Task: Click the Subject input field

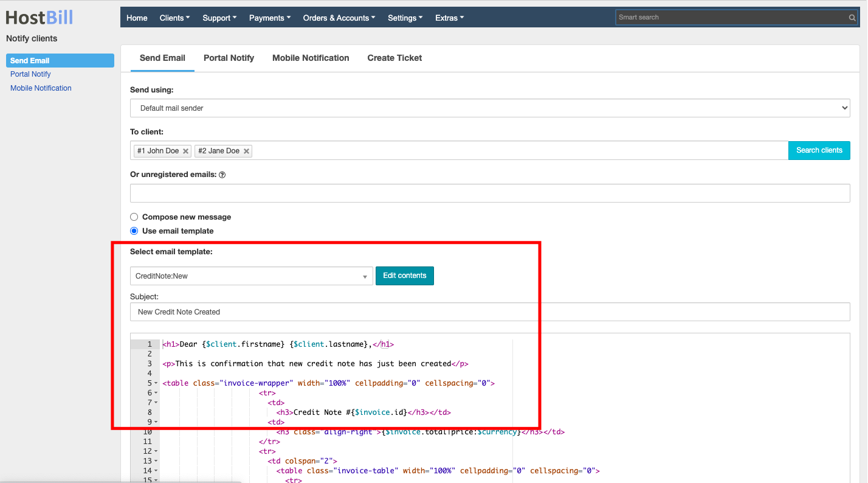Action: [x=490, y=311]
